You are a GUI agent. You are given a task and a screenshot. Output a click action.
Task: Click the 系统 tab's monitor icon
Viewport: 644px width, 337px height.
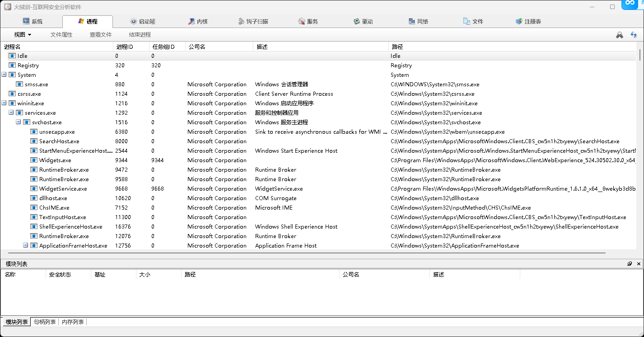click(26, 21)
